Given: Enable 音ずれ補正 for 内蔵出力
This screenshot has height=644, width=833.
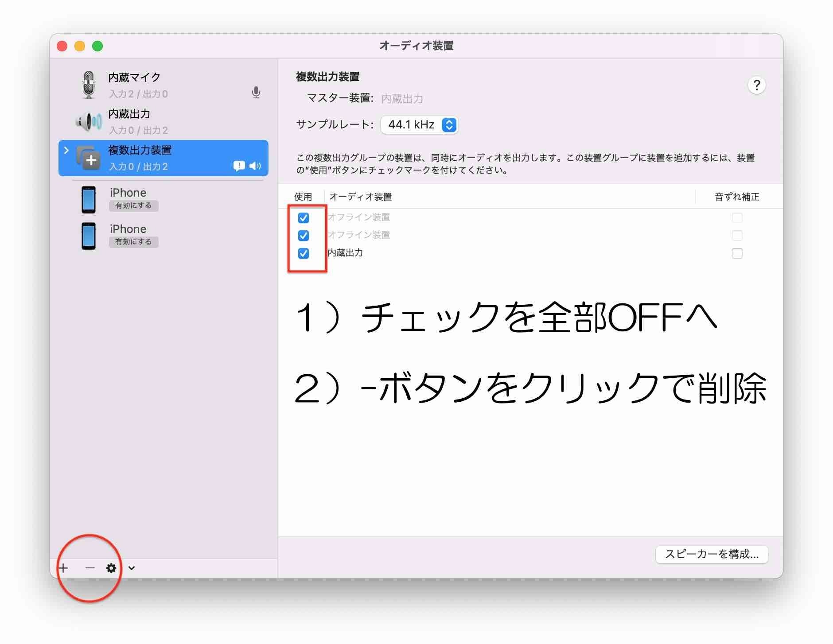Looking at the screenshot, I should click(737, 253).
